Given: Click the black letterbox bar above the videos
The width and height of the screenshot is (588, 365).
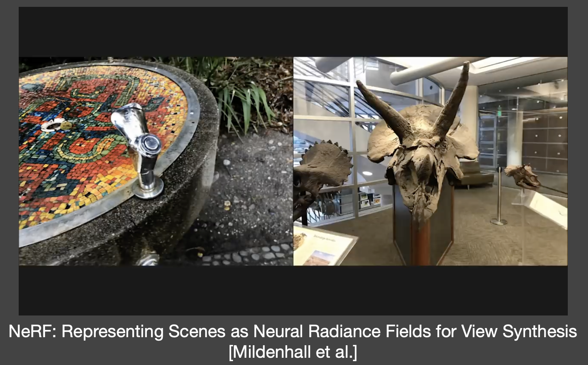Looking at the screenshot, I should (x=293, y=32).
